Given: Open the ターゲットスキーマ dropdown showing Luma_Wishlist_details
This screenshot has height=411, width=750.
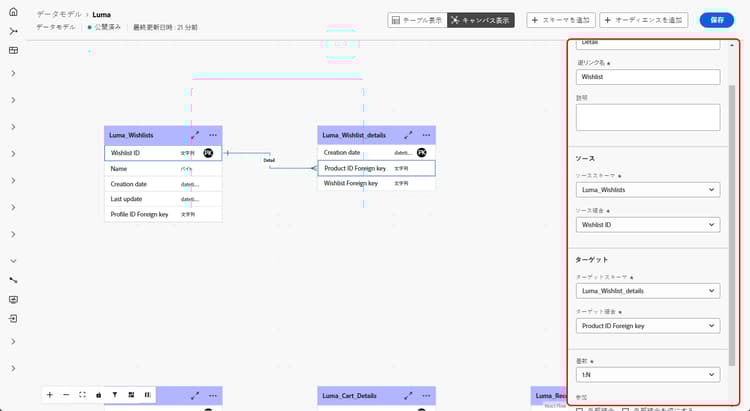Looking at the screenshot, I should tap(648, 290).
